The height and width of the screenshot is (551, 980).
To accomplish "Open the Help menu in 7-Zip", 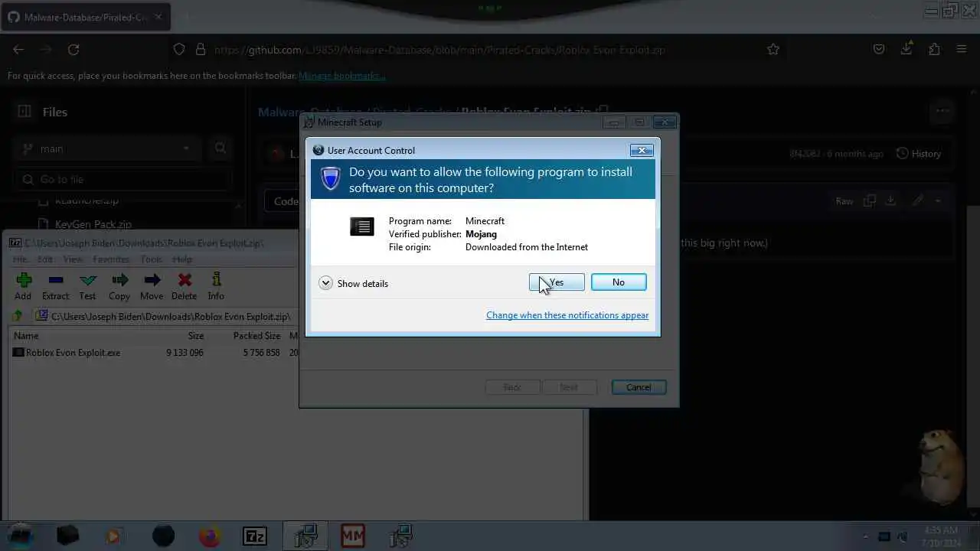I will (x=182, y=259).
